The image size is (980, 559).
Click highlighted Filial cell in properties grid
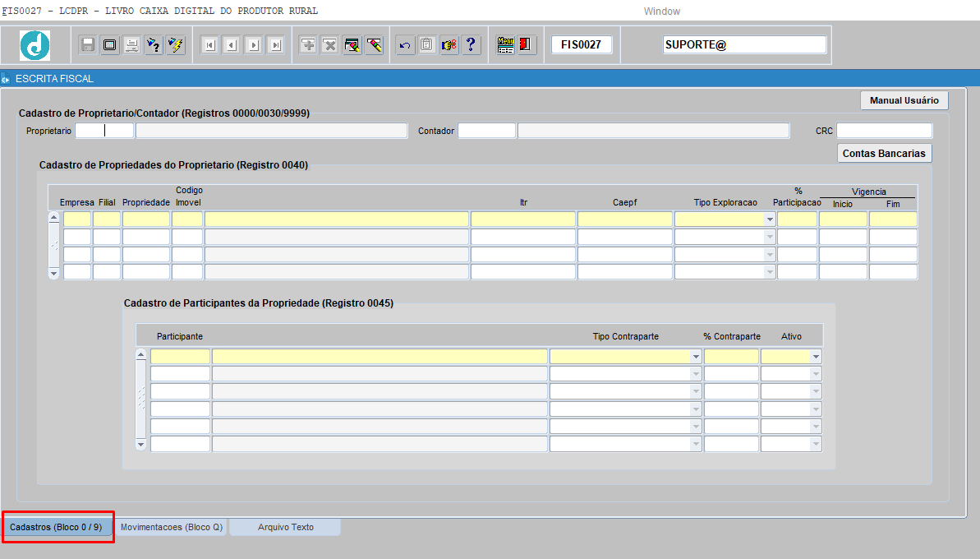pos(107,219)
